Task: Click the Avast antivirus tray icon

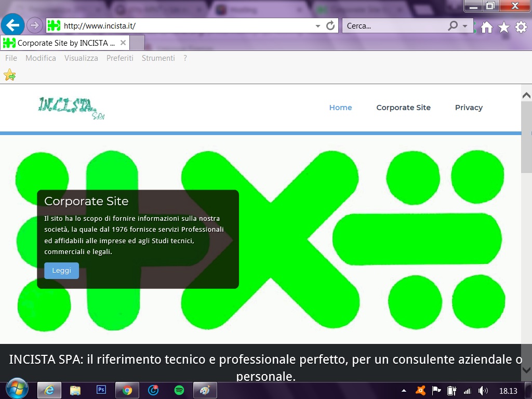Action: [x=421, y=391]
